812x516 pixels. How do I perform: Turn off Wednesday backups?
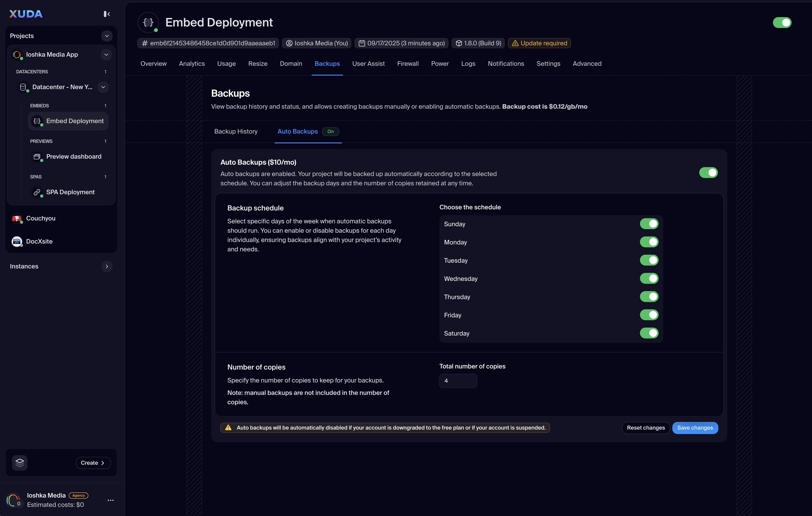(x=649, y=278)
